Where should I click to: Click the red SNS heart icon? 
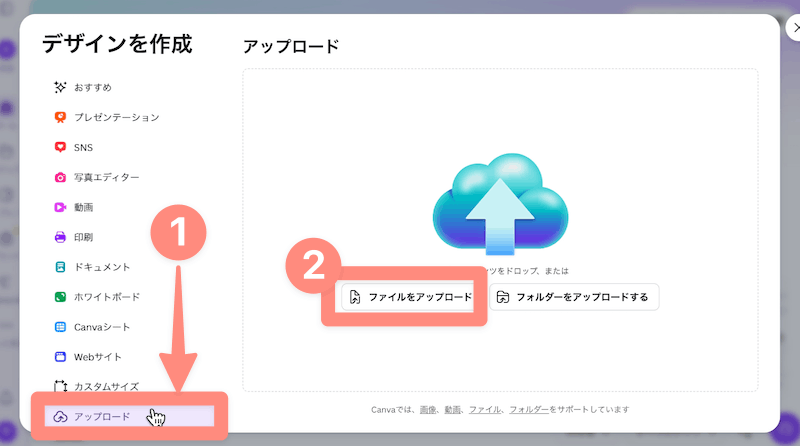coord(60,147)
